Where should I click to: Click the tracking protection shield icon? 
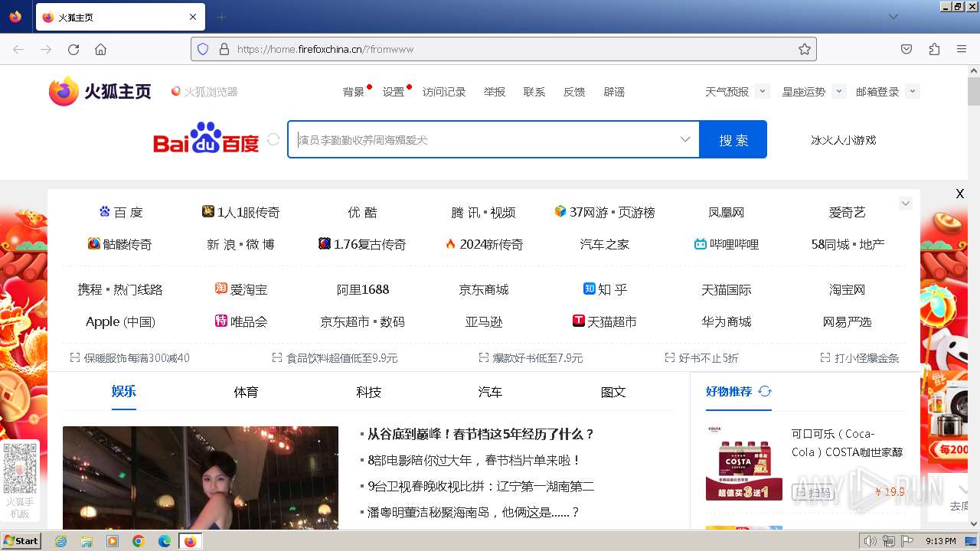pos(203,49)
